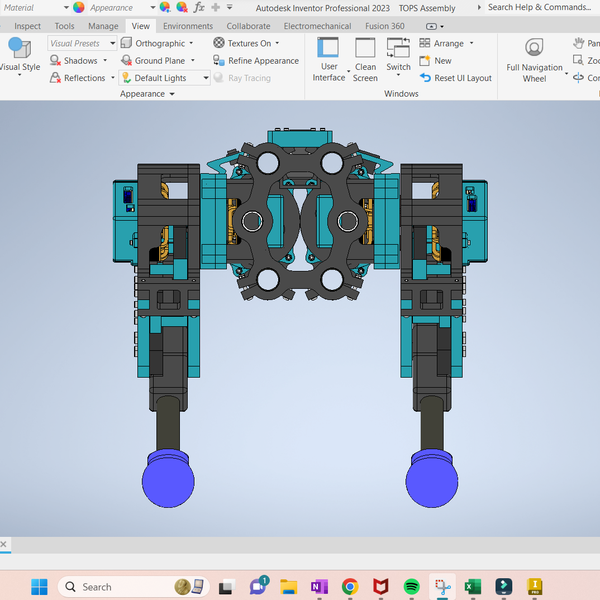Open the Visual Style button
This screenshot has height=600, width=600.
tap(19, 56)
